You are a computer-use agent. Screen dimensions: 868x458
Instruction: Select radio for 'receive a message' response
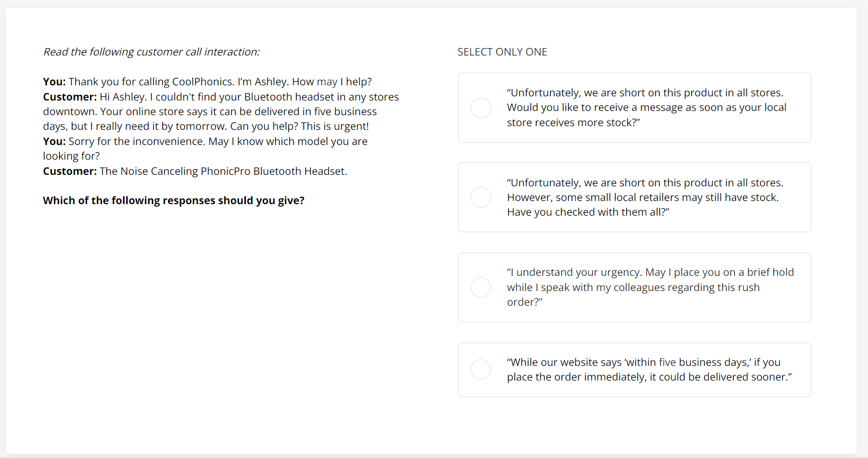pyautogui.click(x=480, y=108)
